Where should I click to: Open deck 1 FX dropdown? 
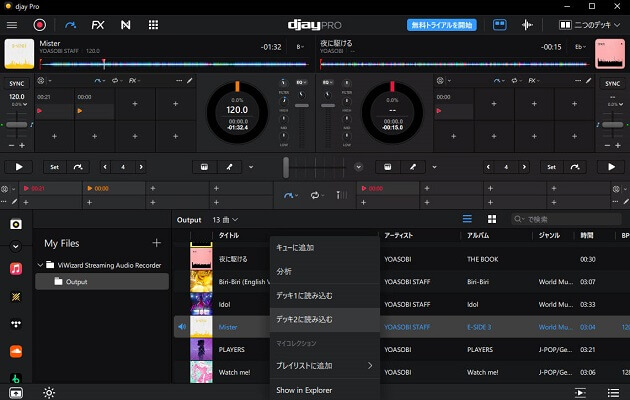click(134, 81)
